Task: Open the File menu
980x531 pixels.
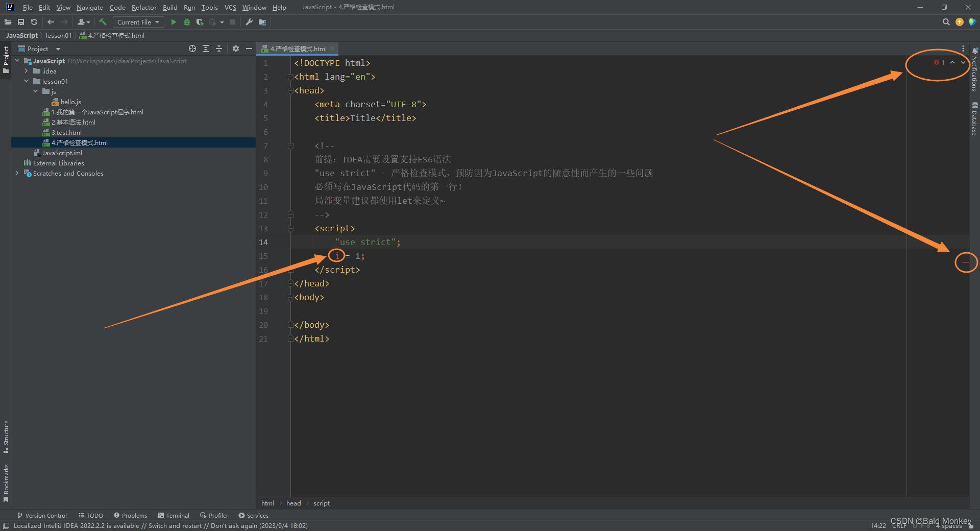Action: click(x=28, y=7)
